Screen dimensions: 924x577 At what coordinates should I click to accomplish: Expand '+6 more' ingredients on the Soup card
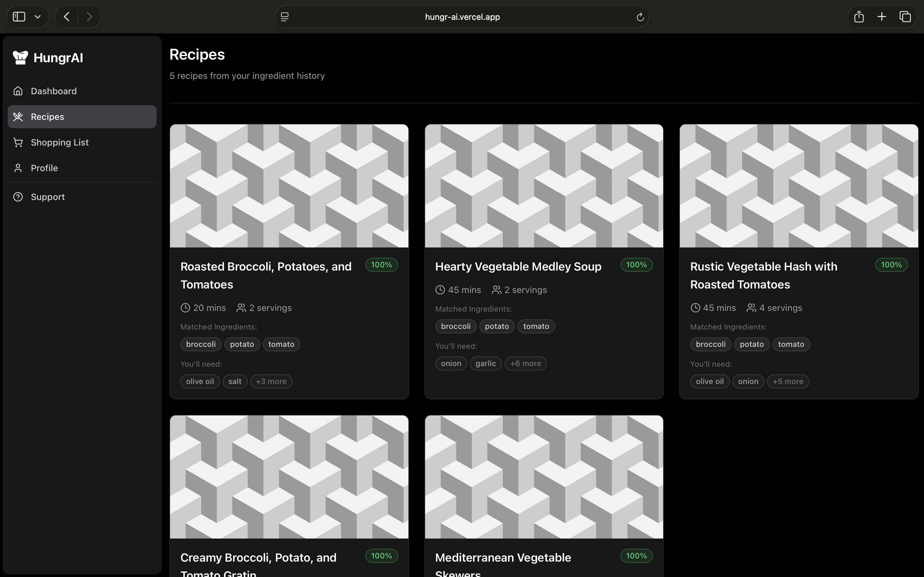[526, 363]
